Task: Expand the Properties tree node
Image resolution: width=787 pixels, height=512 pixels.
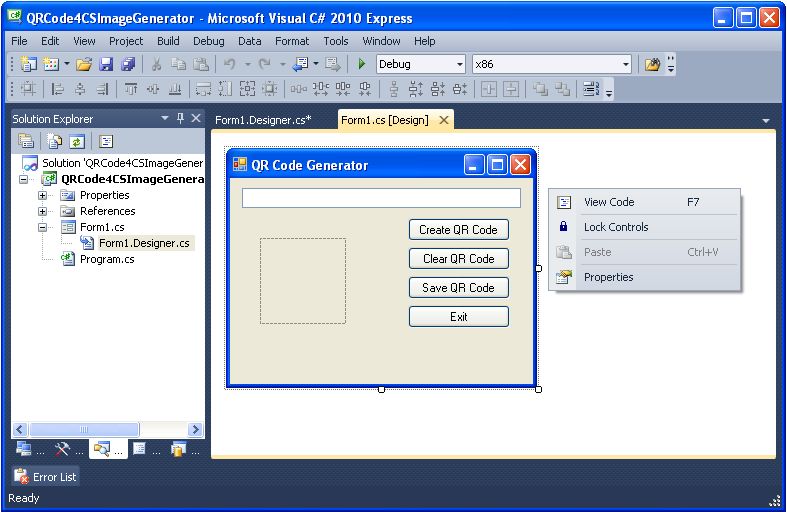Action: point(43,195)
